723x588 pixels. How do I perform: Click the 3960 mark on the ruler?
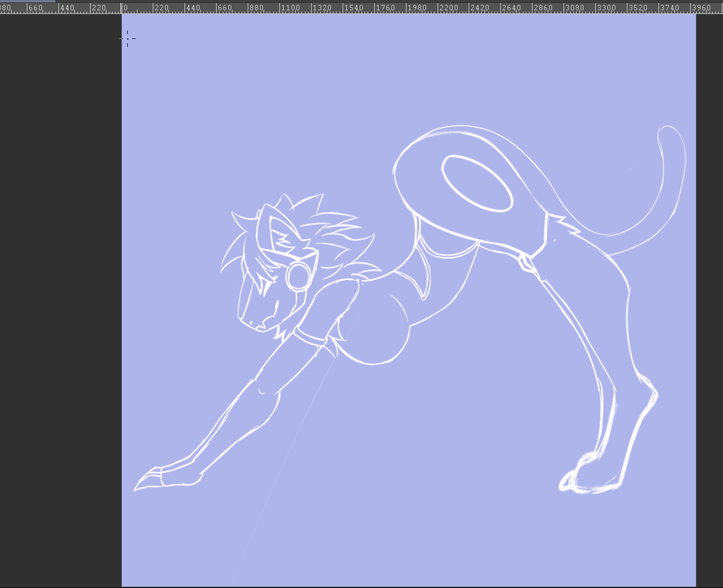[701, 8]
